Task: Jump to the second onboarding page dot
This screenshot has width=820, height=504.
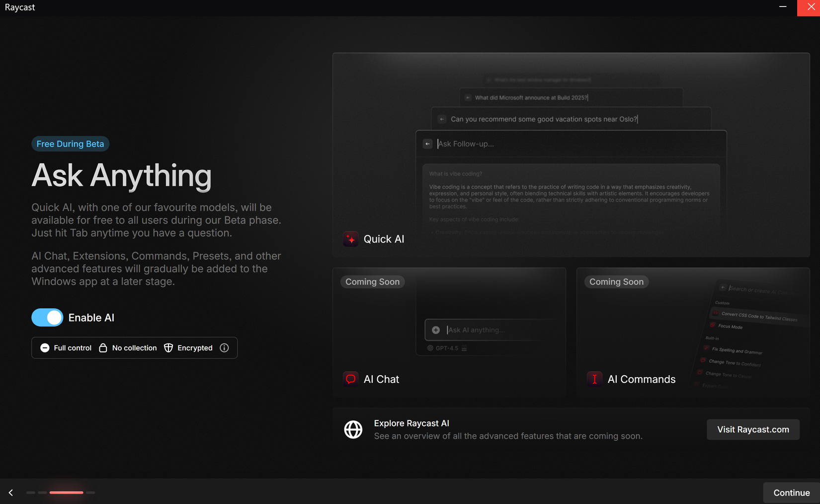Action: tap(42, 493)
